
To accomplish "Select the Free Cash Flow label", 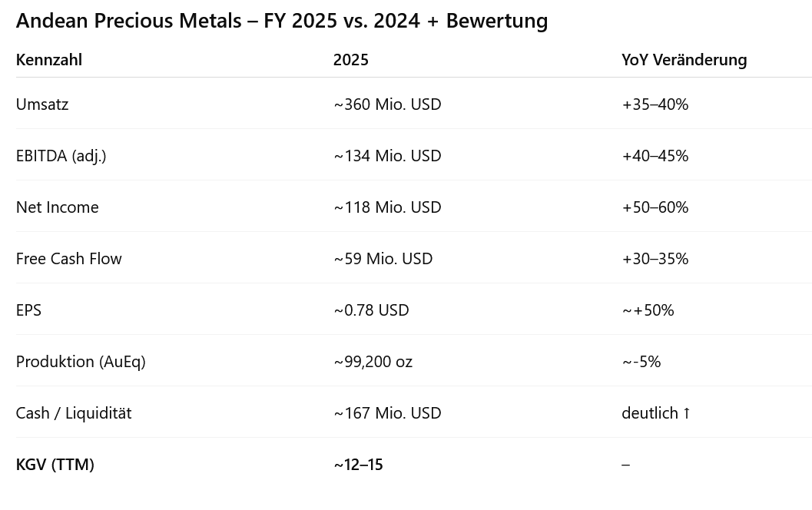I will click(68, 259).
